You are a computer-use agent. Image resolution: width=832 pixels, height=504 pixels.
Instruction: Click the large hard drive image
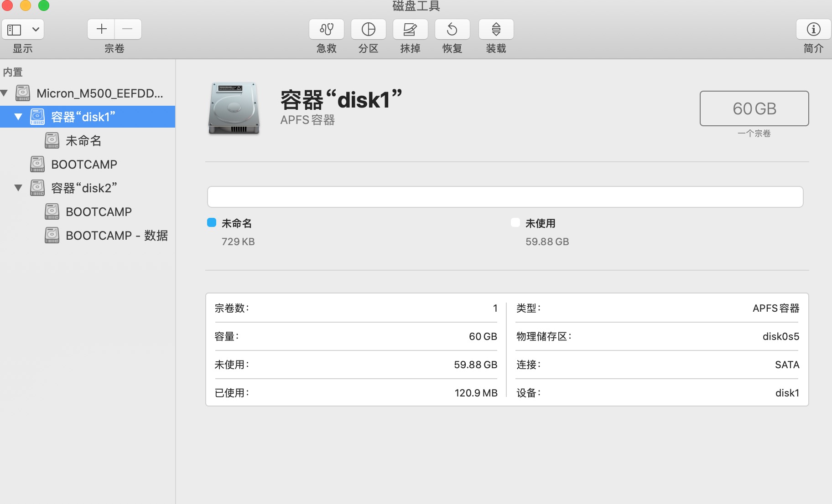pos(234,108)
